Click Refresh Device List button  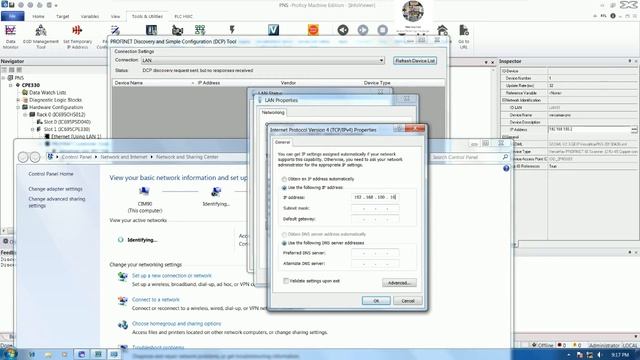[x=415, y=60]
